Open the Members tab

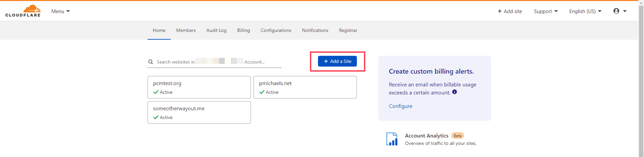point(186,30)
